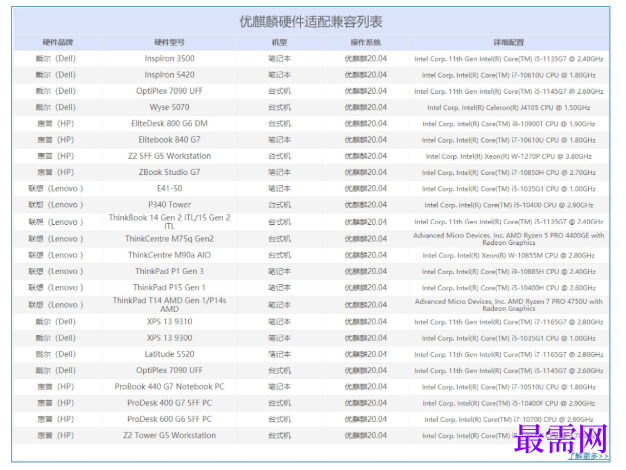
Task: Select the XPS 13 9310 cell
Action: [x=169, y=321]
